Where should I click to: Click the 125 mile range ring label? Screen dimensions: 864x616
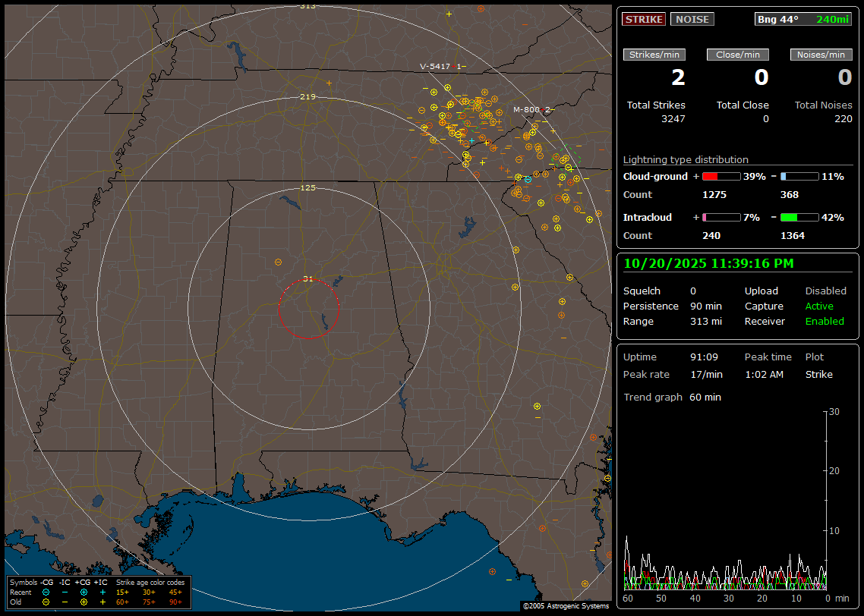click(307, 187)
